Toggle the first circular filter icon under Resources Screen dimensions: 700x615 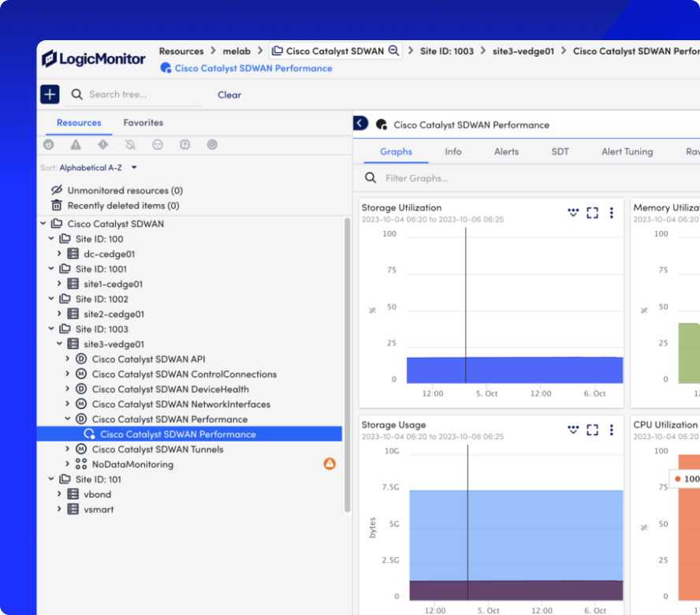coord(48,145)
